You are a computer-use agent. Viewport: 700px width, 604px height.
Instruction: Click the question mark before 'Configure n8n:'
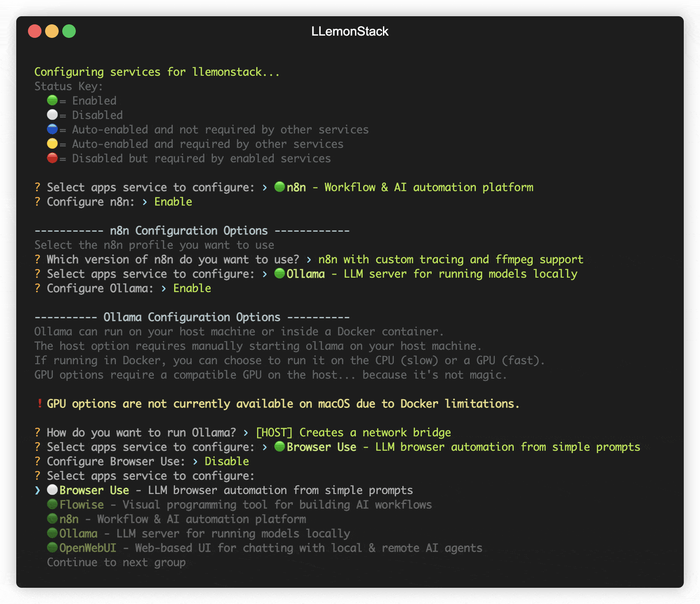pyautogui.click(x=37, y=201)
